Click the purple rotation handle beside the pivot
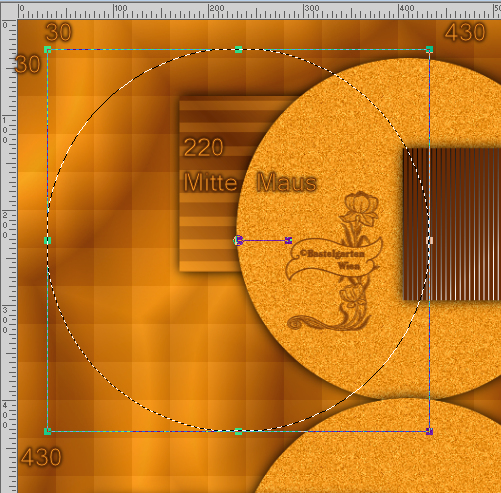 (289, 240)
